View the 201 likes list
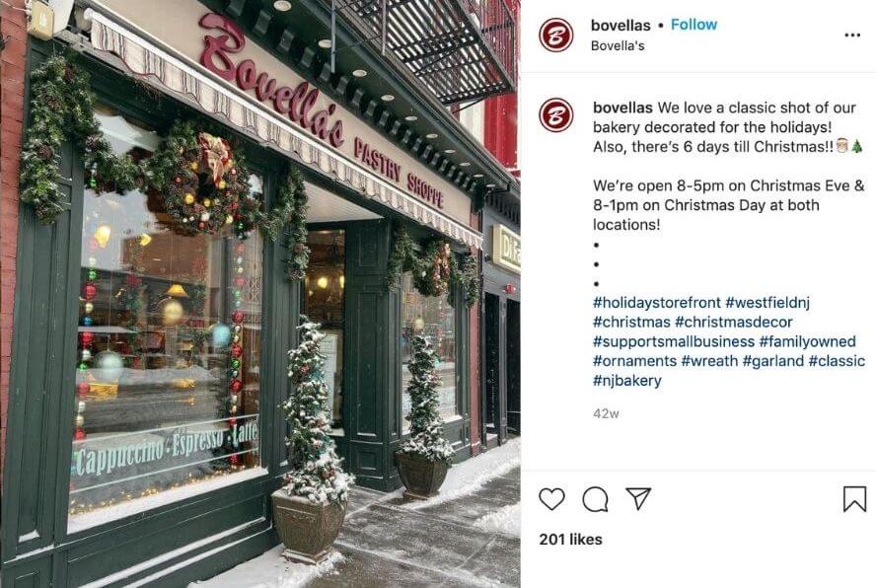 coord(570,540)
